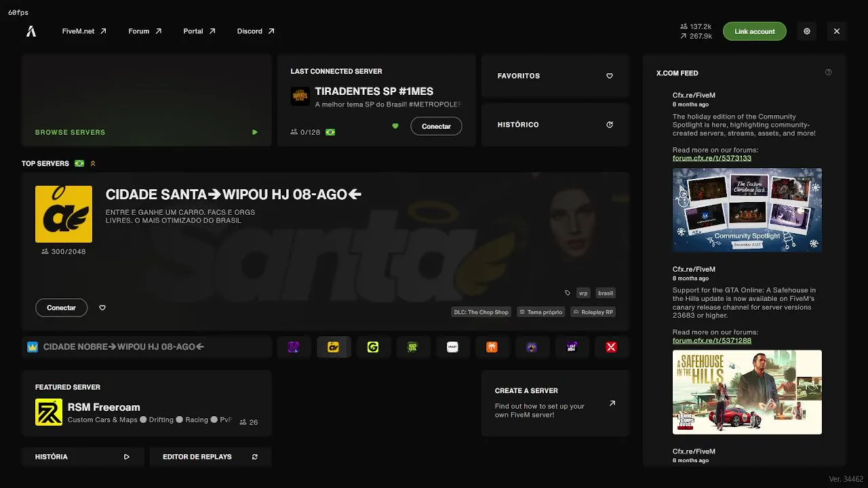The image size is (868, 488).
Task: Click the X.COM FEED heading
Action: pyautogui.click(x=677, y=73)
